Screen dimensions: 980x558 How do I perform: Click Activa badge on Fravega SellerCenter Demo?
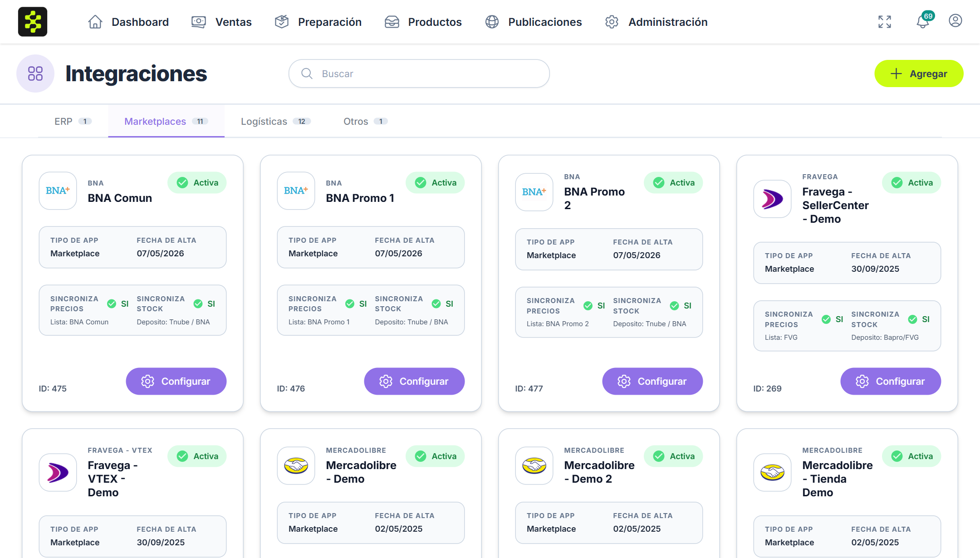point(911,182)
